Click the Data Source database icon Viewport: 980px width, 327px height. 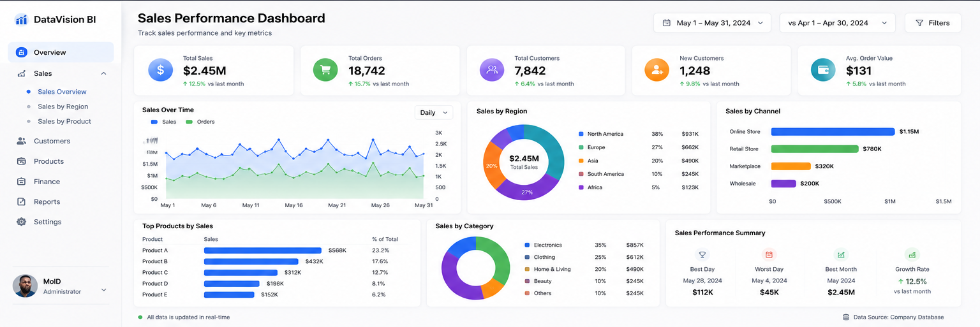pos(846,317)
